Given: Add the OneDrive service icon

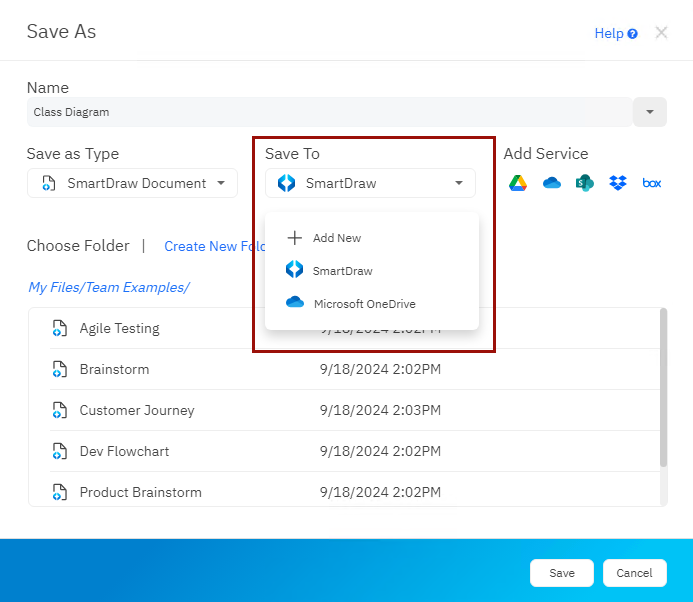Looking at the screenshot, I should point(552,183).
